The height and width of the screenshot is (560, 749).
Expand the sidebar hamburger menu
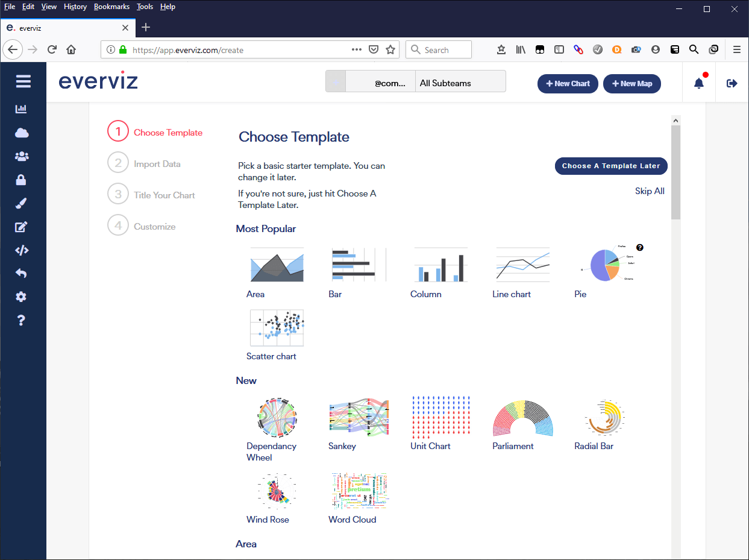tap(23, 81)
